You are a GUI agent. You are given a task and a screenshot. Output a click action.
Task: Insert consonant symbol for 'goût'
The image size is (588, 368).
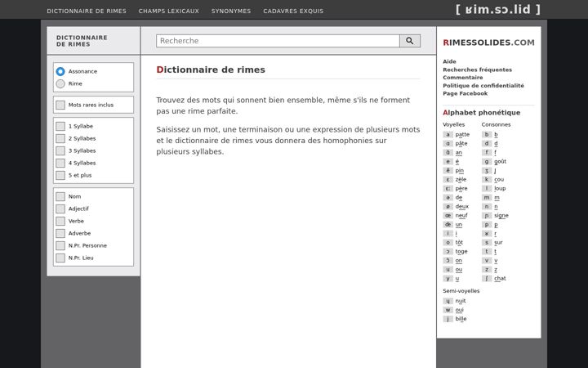coord(487,161)
